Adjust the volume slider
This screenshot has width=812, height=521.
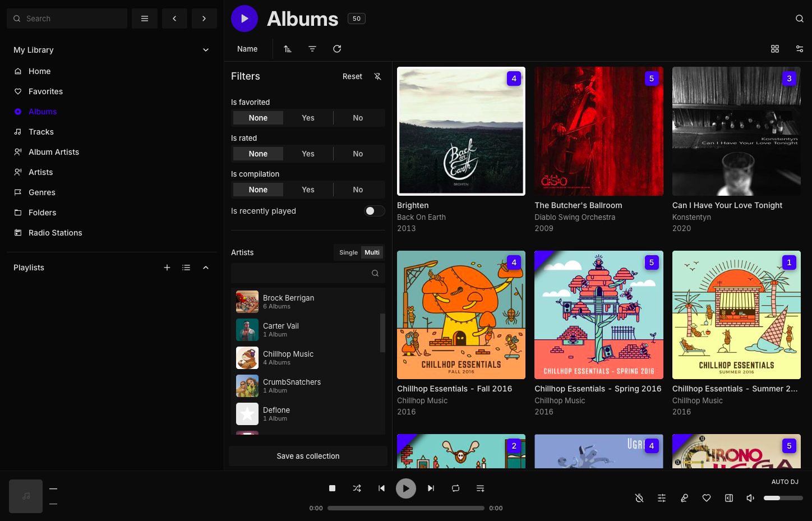pos(783,498)
